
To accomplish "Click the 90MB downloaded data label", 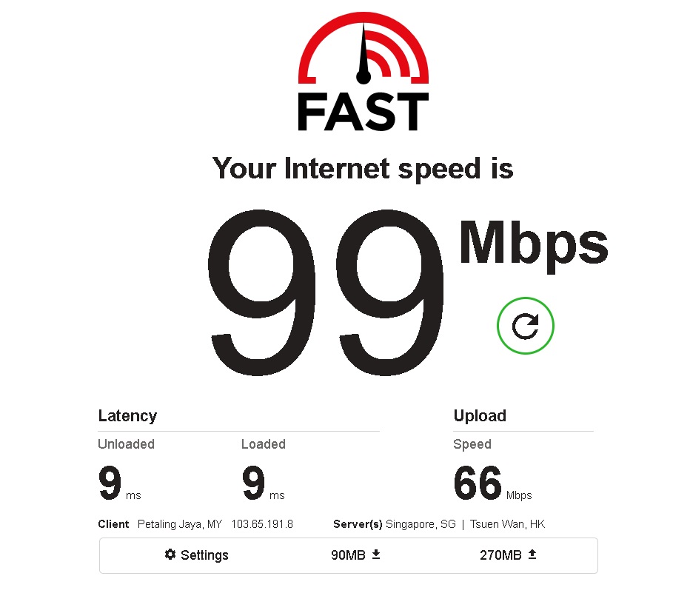I will [x=348, y=555].
